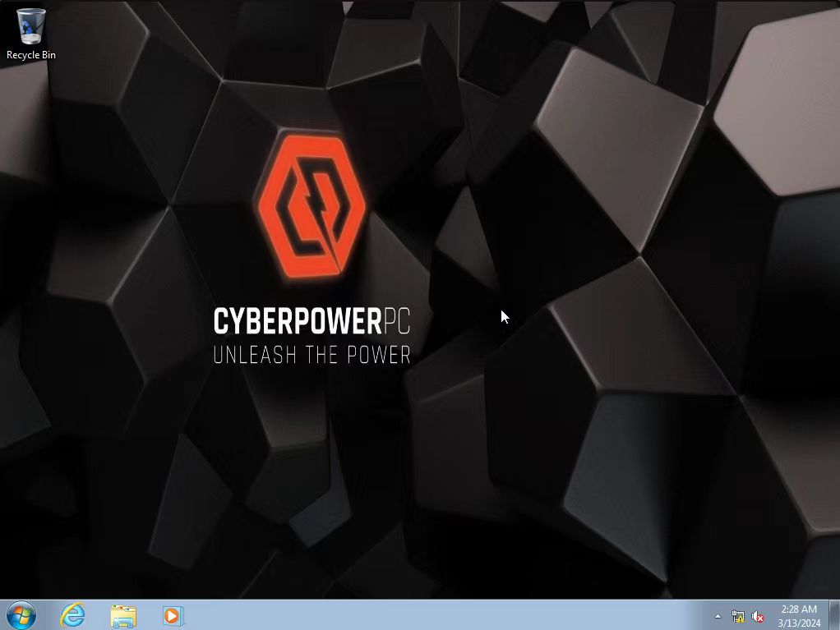
Task: Show hidden system tray icons
Action: point(718,616)
